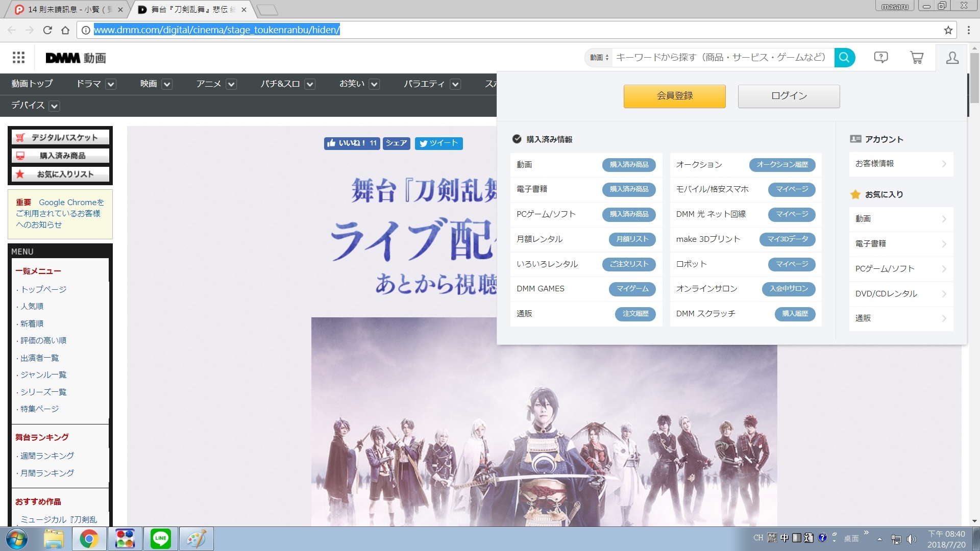Open LINE app from taskbar
980x551 pixels.
160,539
